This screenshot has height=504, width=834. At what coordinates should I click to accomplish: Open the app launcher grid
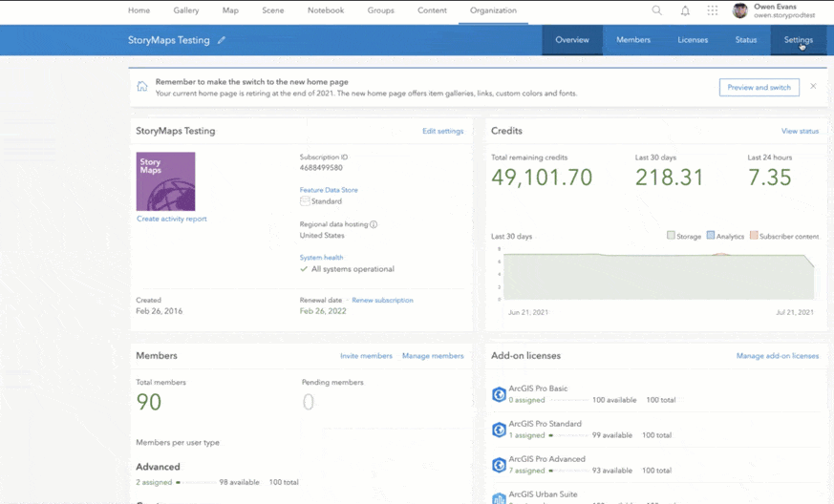(x=713, y=10)
